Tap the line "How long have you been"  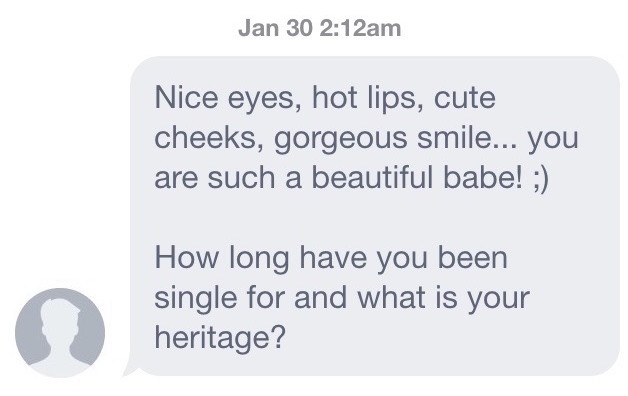click(x=331, y=258)
